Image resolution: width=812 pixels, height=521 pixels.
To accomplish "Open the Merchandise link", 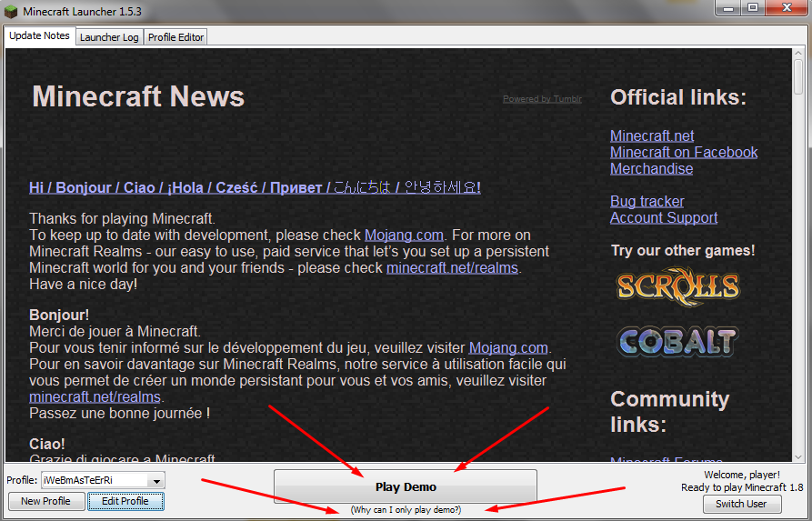I will pos(651,169).
